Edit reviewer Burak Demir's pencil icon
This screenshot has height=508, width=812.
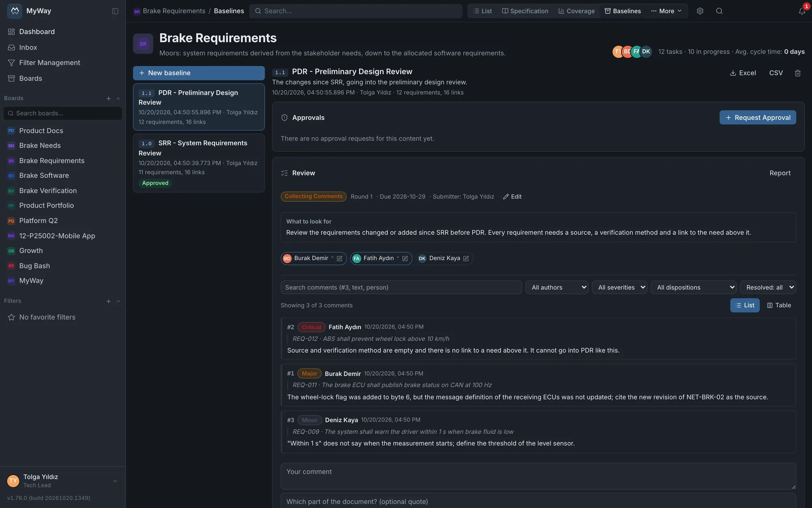[339, 258]
